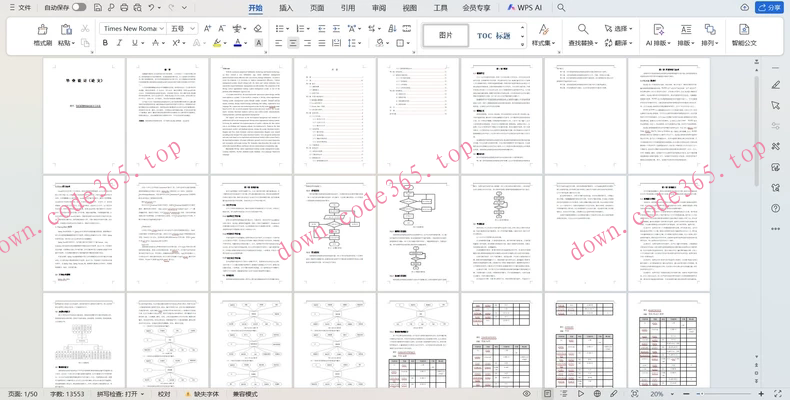
Task: Select the 图片 style in gallery
Action: (x=445, y=36)
